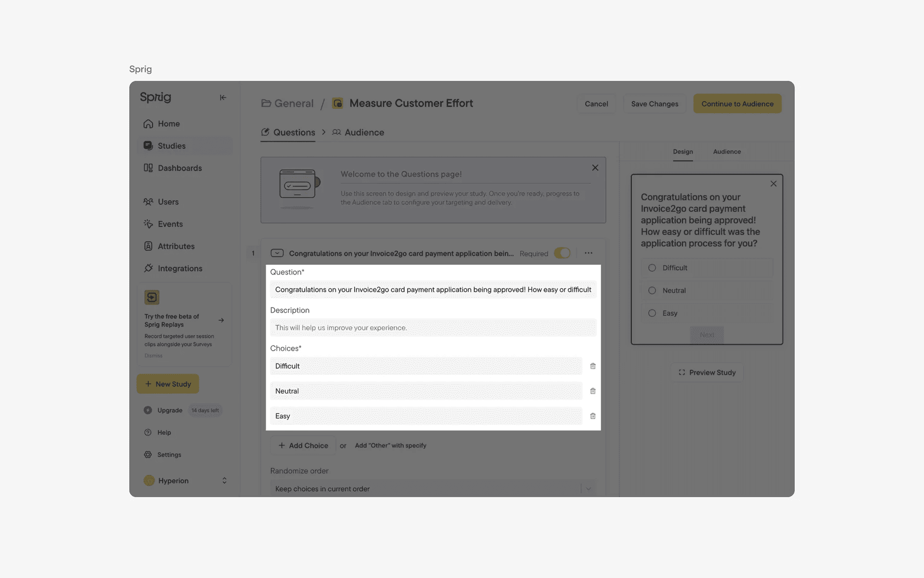Switch to the Audience step tab
This screenshot has height=578, width=924.
(x=359, y=132)
